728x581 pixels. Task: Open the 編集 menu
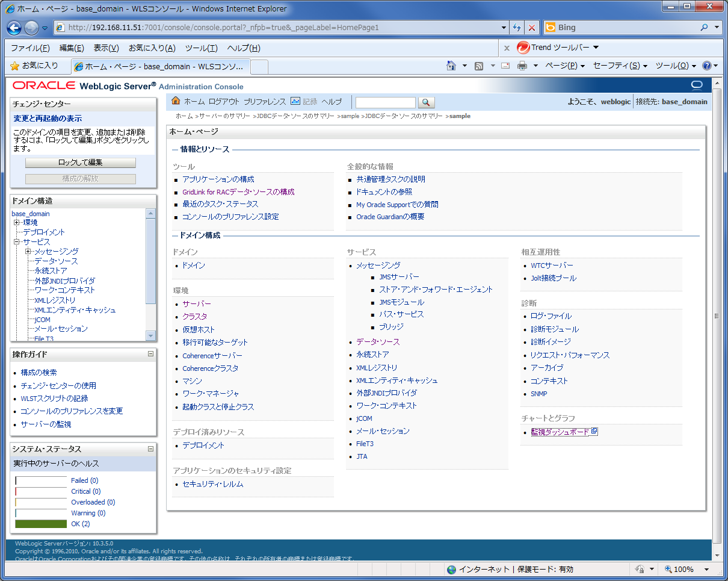point(72,48)
